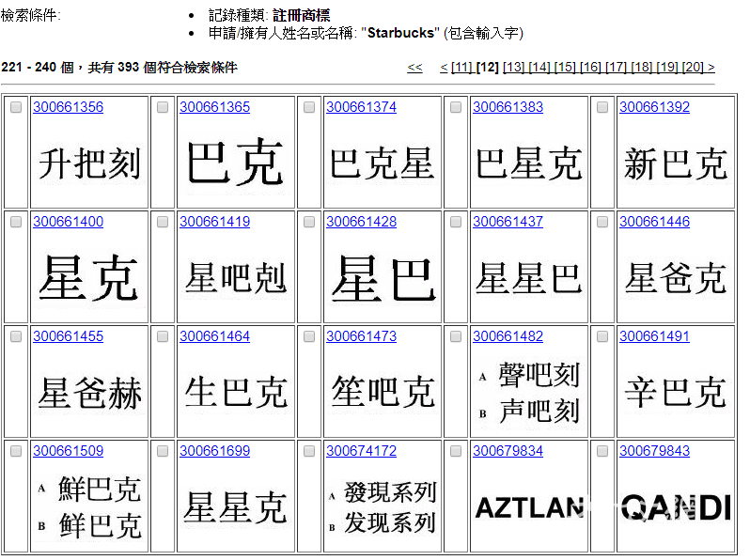The height and width of the screenshot is (560, 750).
Task: Jump to first results with << link
Action: pos(414,68)
